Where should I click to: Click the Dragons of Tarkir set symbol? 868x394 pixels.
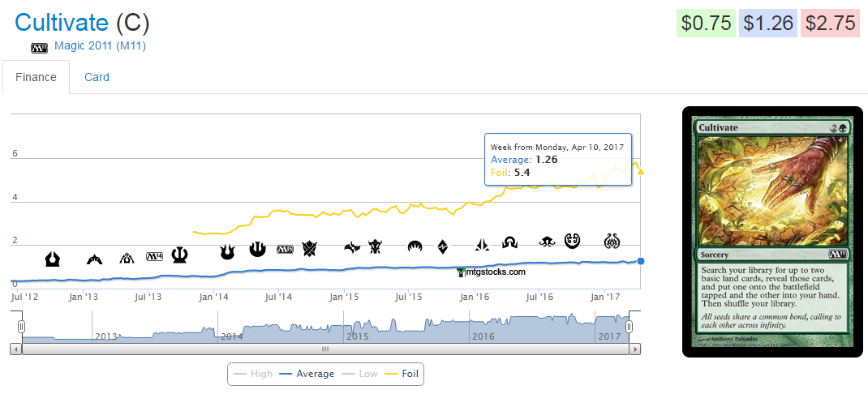click(376, 246)
